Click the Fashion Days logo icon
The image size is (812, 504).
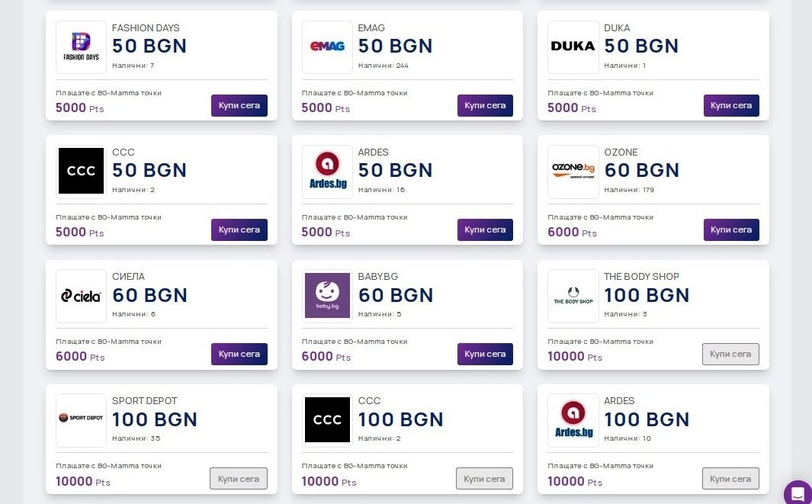tap(81, 47)
